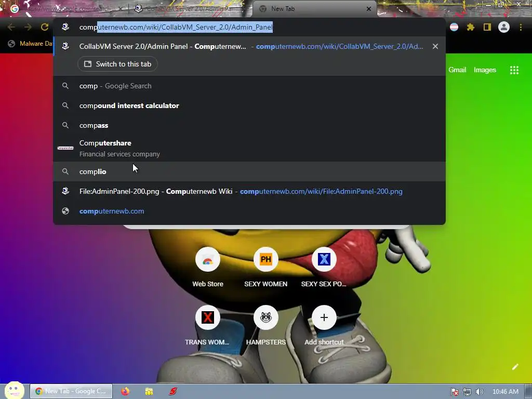The image size is (532, 399).
Task: Choose 'compound interest calculator' suggestion
Action: coord(249,105)
